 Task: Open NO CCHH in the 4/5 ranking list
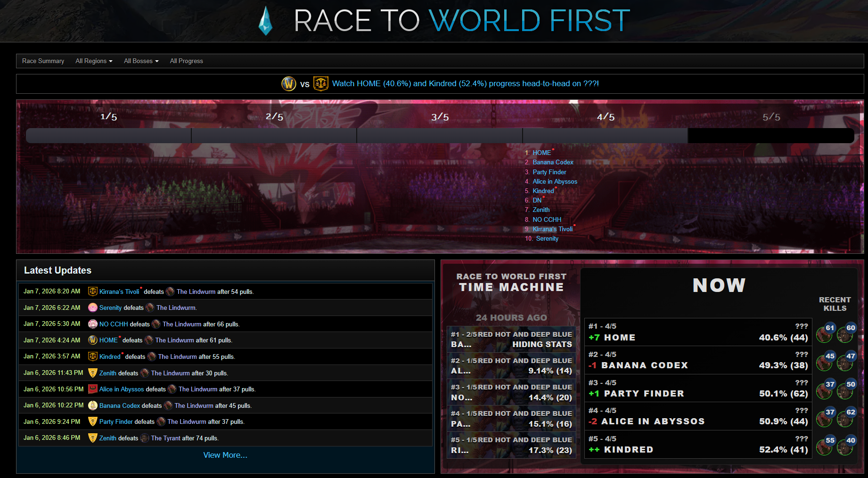(547, 220)
